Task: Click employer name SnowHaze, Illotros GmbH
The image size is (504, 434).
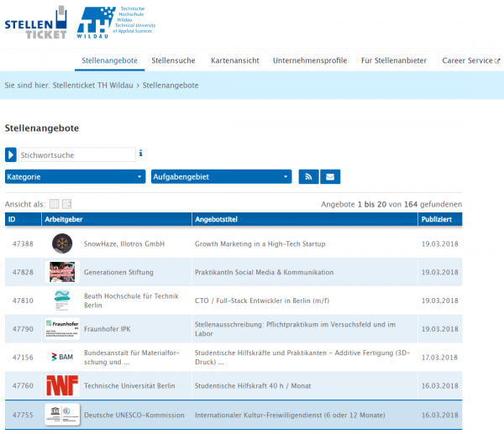Action: [124, 244]
